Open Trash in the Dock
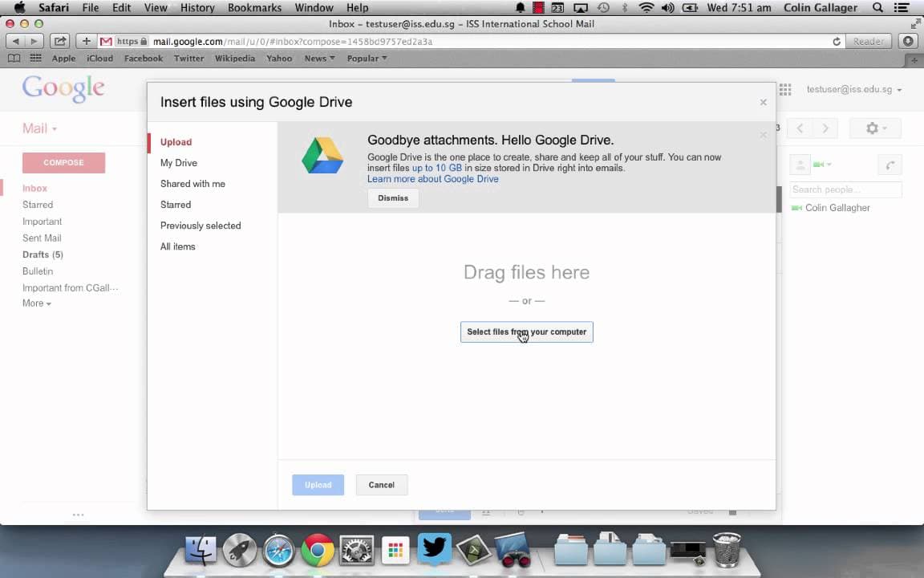This screenshot has height=578, width=924. (x=727, y=550)
